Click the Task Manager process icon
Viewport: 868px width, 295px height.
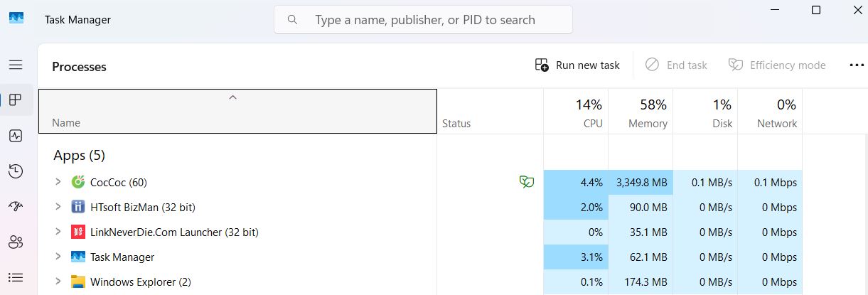78,257
